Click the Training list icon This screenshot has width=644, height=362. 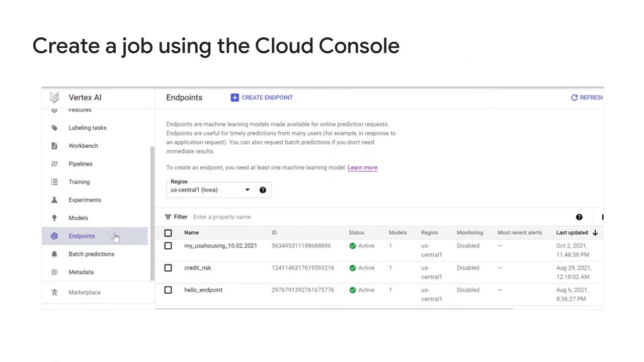54,182
